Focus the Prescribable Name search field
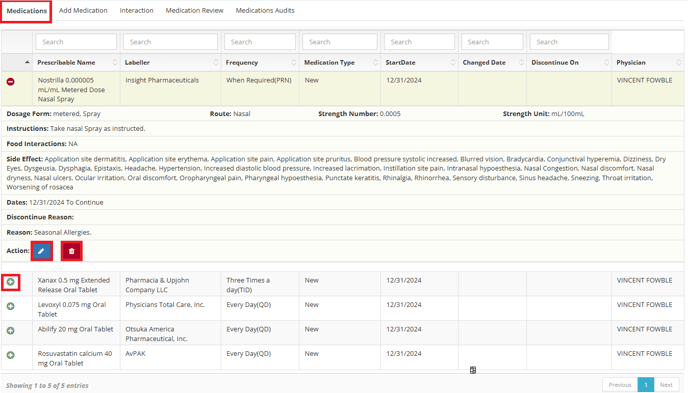This screenshot has width=688, height=393. coord(76,42)
